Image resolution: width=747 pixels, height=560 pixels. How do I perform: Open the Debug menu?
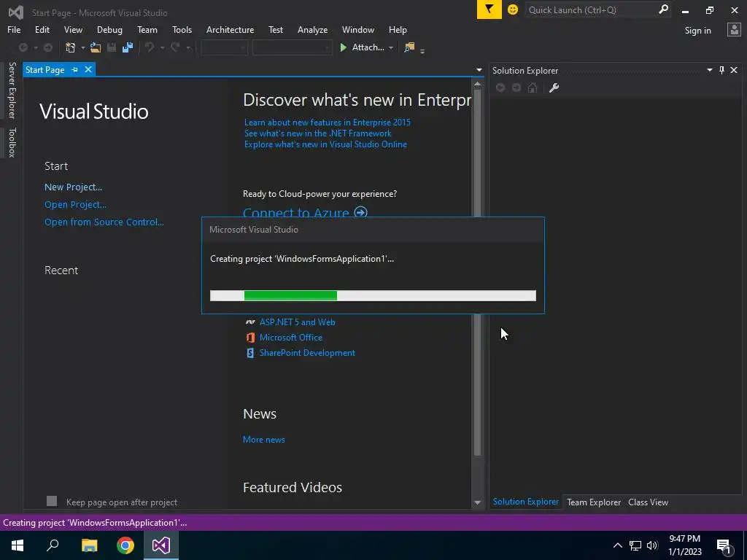click(x=109, y=29)
